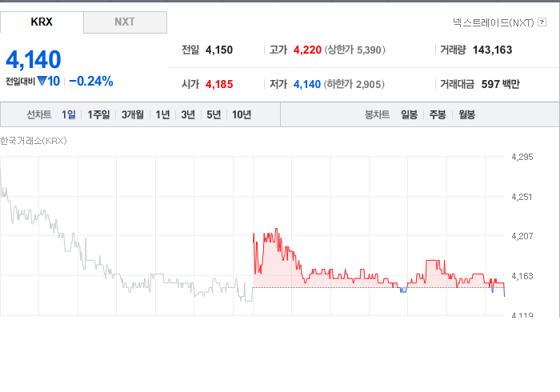Select the 1일 line chart period
The image size is (560, 392).
pos(69,114)
